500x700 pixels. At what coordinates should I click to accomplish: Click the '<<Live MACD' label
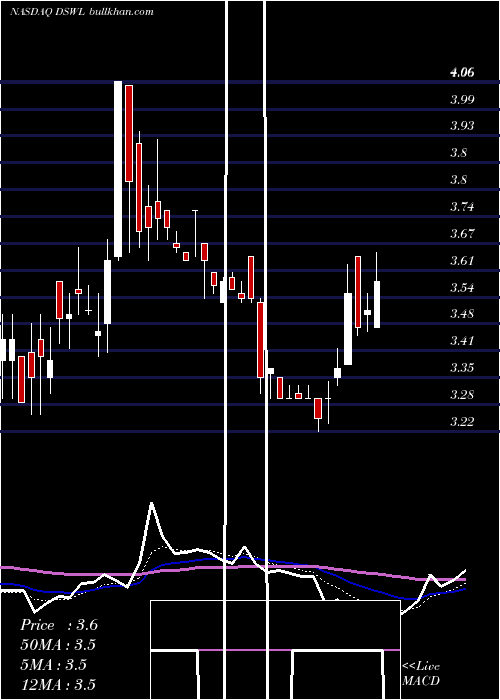[x=421, y=673]
